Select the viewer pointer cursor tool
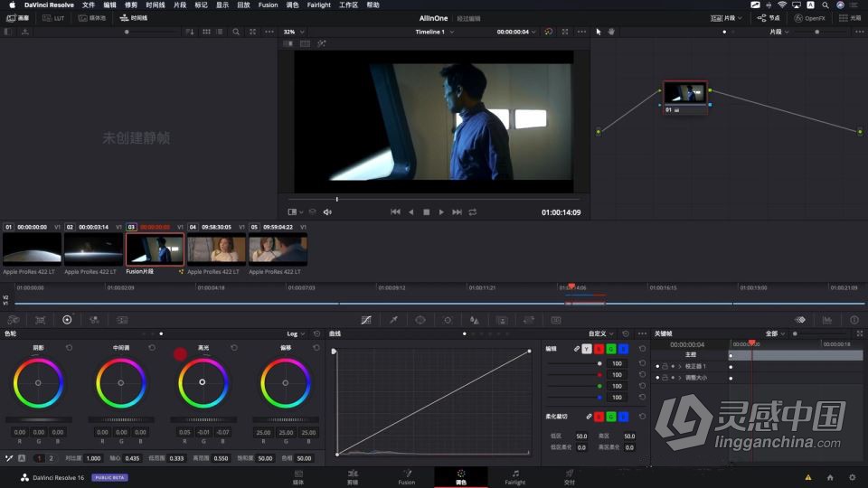This screenshot has width=868, height=488. coord(598,32)
